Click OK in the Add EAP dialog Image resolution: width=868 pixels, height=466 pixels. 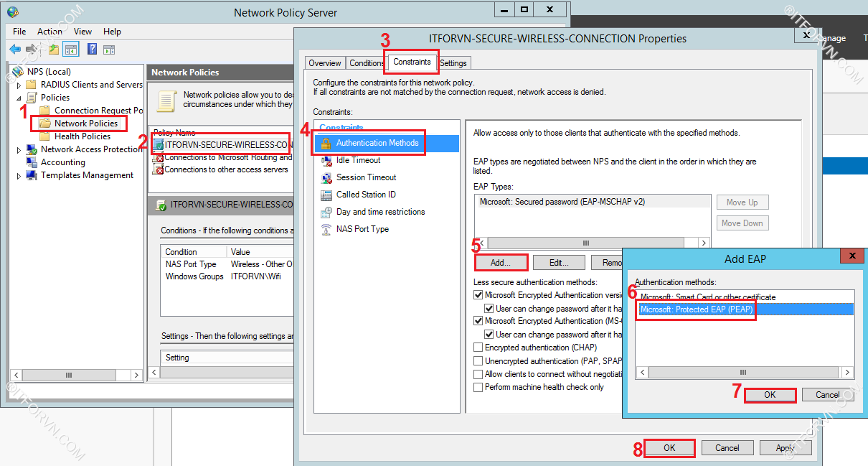[770, 395]
